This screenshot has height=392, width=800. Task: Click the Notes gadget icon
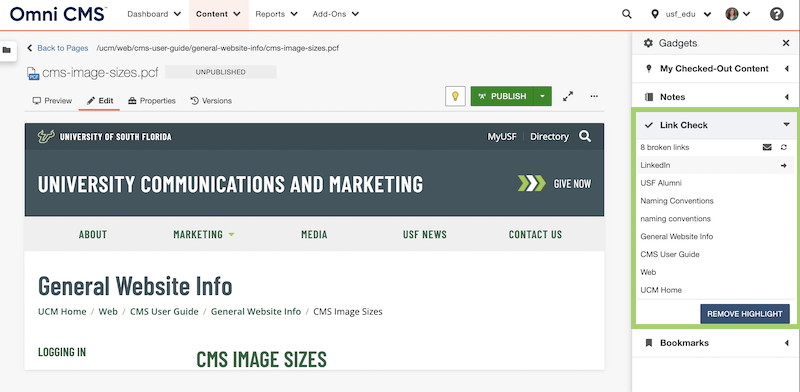(x=648, y=97)
